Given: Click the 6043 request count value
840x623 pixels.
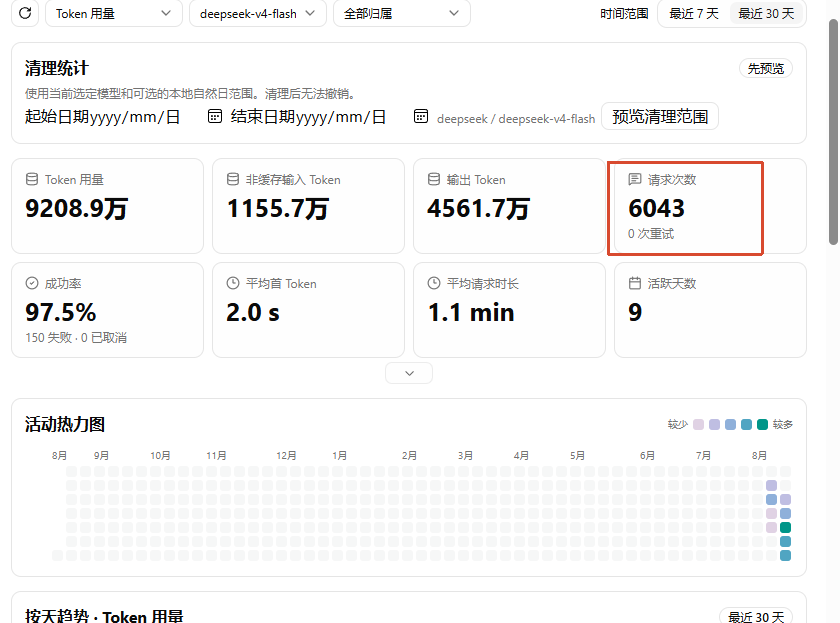Looking at the screenshot, I should click(657, 208).
